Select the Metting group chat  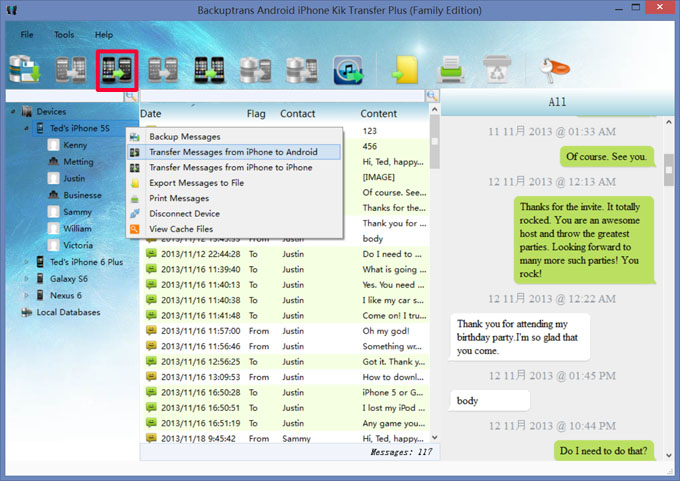pyautogui.click(x=78, y=162)
